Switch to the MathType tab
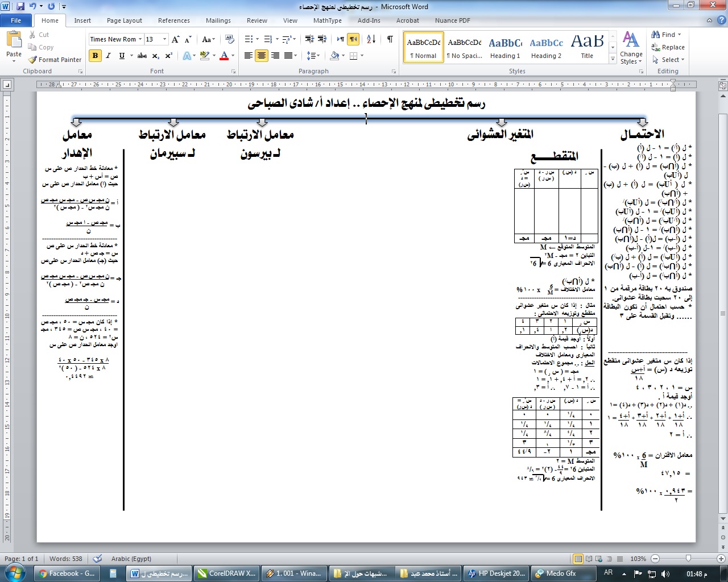Viewport: 728px width, 582px height. click(327, 20)
